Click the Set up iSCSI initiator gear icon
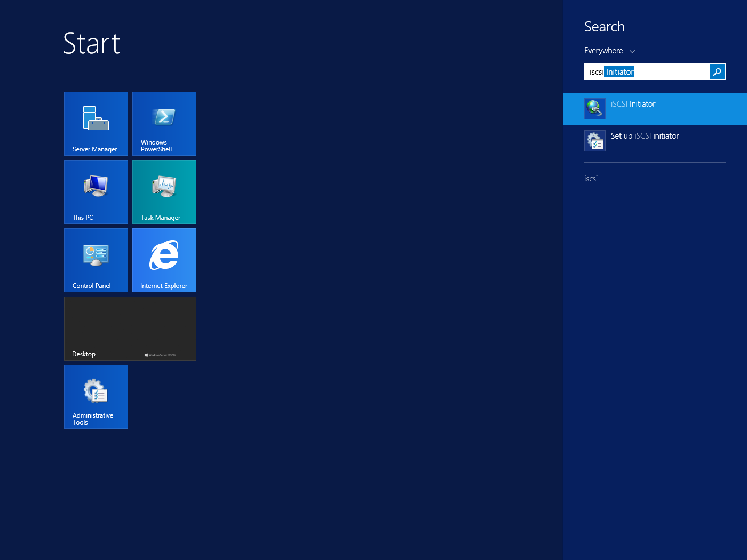The width and height of the screenshot is (747, 560). click(595, 141)
